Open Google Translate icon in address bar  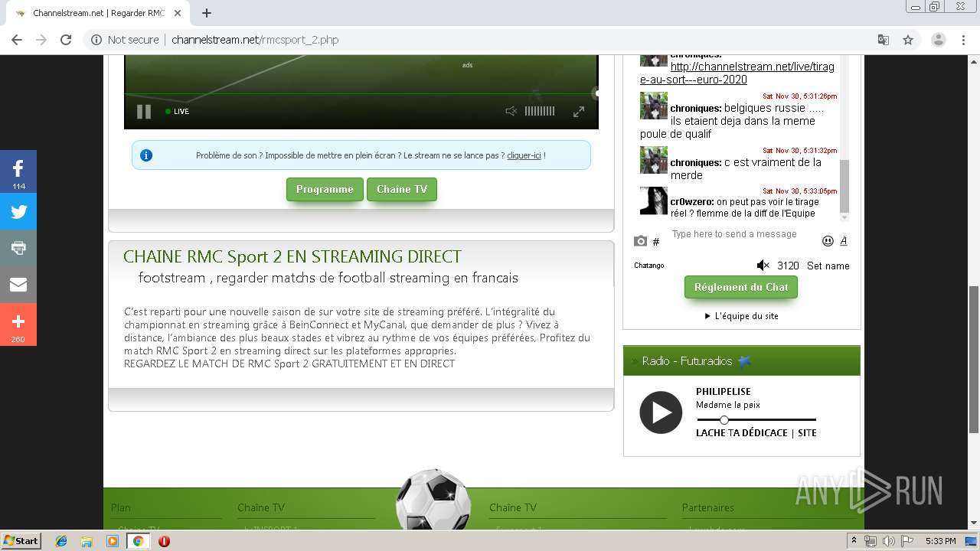[884, 40]
